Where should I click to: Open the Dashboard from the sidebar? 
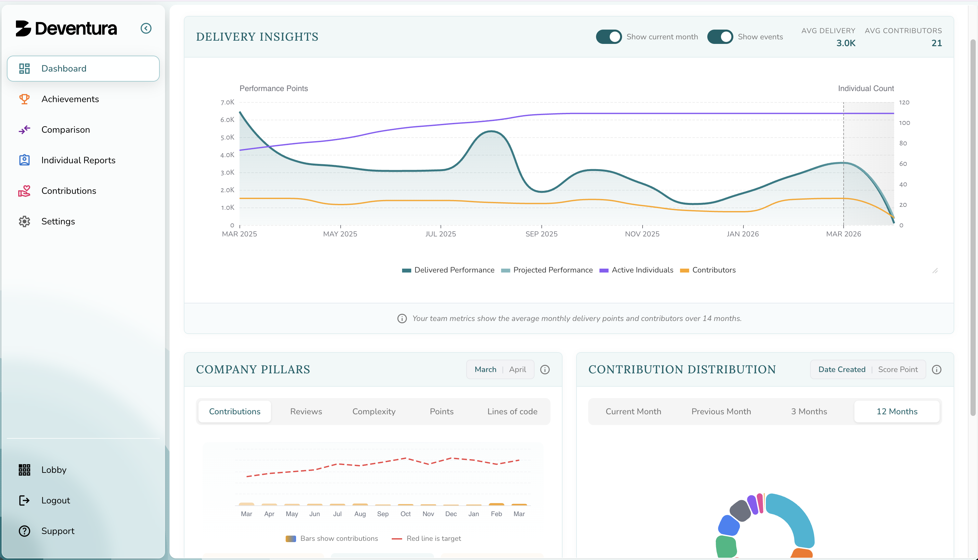tap(63, 68)
